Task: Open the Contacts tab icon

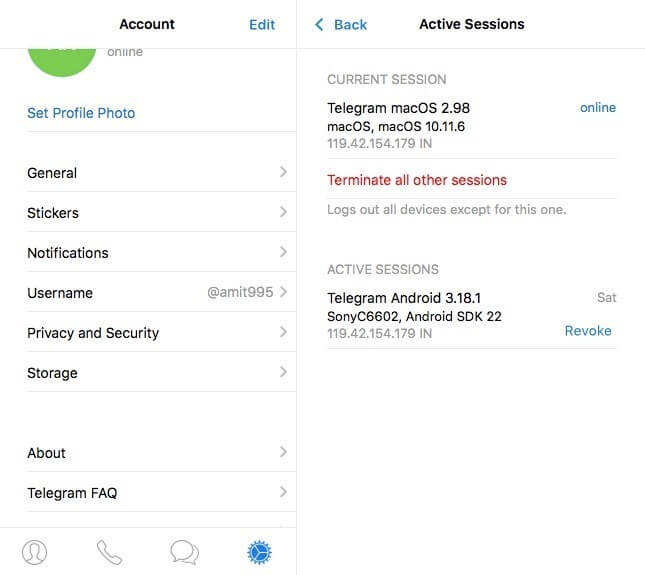Action: coord(34,552)
